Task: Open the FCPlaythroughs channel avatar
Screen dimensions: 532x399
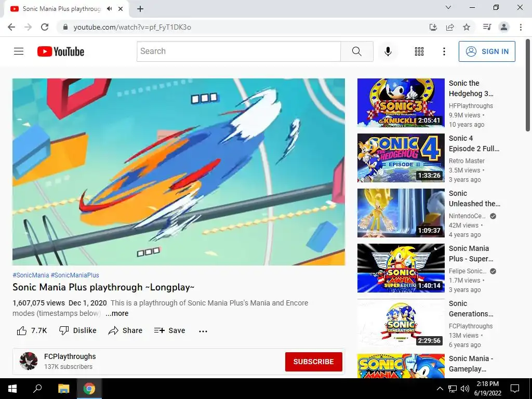Action: 29,361
